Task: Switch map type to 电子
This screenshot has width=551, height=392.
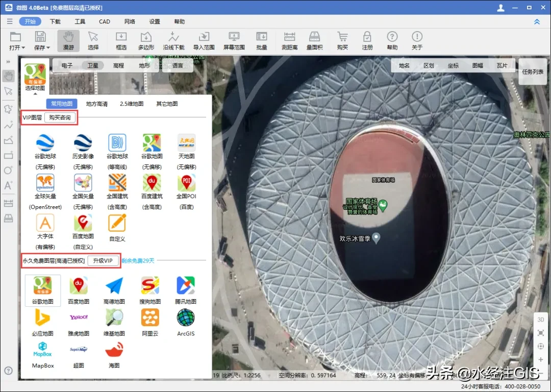Action: pos(67,65)
